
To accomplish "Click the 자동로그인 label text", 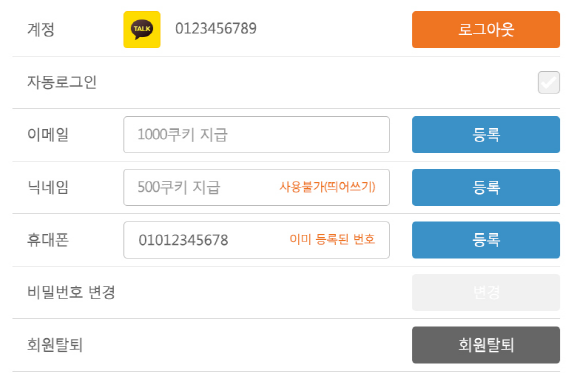I will (62, 82).
